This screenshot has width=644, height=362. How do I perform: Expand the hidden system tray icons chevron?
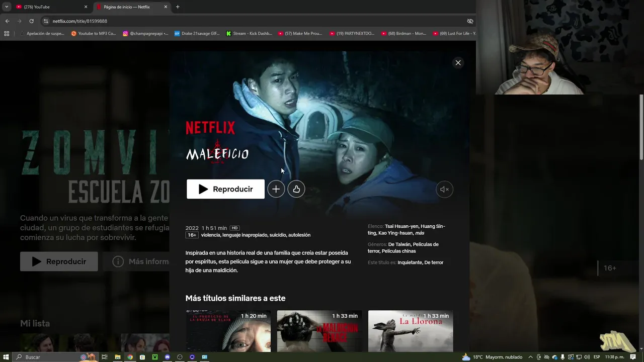tap(530, 357)
